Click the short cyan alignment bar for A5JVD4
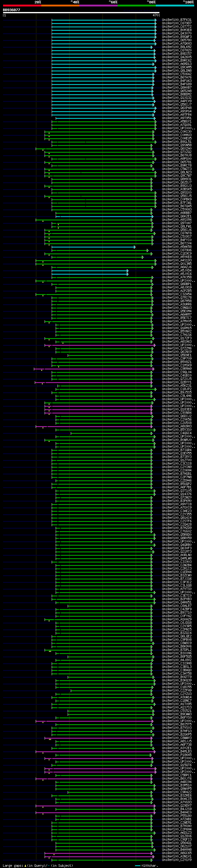 (x=90, y=271)
